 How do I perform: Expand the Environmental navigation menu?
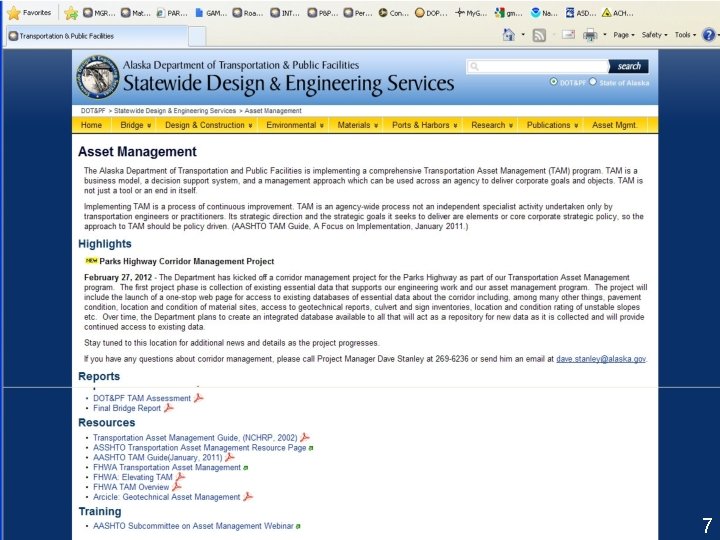(x=295, y=125)
